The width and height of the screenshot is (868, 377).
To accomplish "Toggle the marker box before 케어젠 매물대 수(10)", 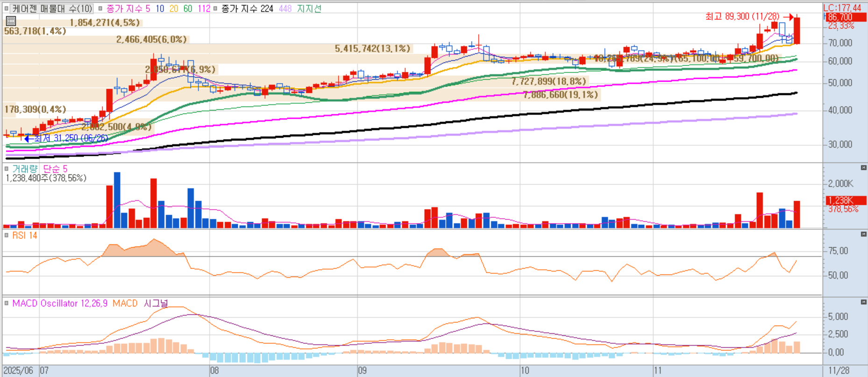I will [7, 8].
